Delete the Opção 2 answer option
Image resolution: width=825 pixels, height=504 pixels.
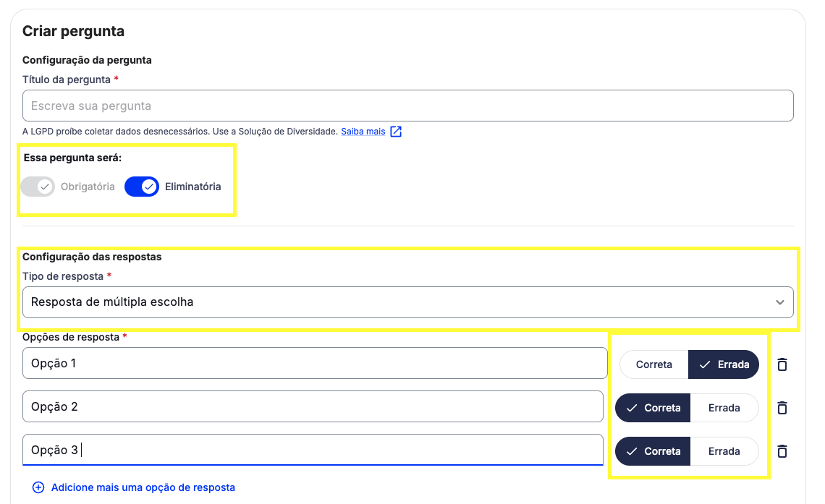point(782,408)
